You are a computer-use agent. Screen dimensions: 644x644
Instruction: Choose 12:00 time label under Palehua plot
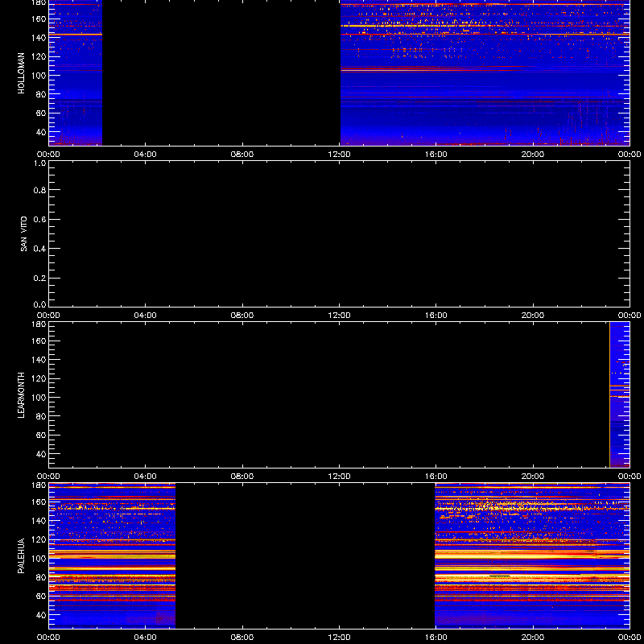pyautogui.click(x=339, y=638)
